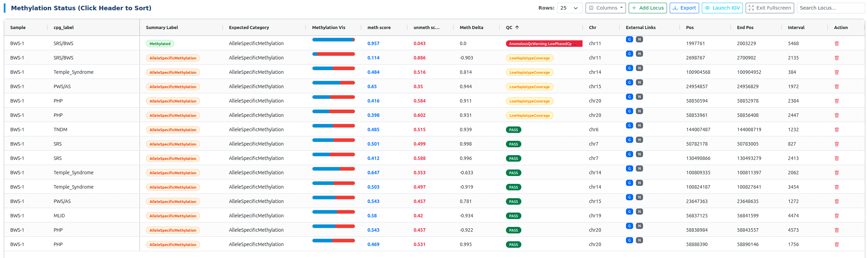Click LowHaplotypeCoverage badge for 2698767 row

530,58
